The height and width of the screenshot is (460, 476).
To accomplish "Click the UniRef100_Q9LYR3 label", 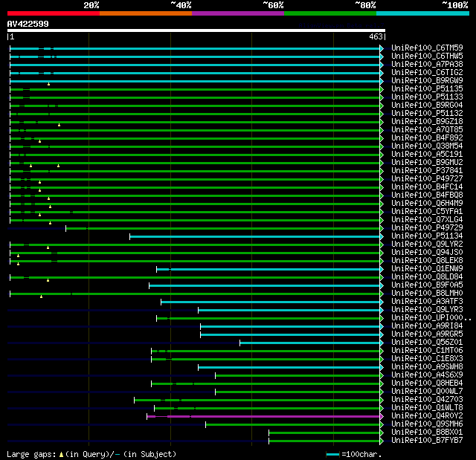I will coord(427,310).
